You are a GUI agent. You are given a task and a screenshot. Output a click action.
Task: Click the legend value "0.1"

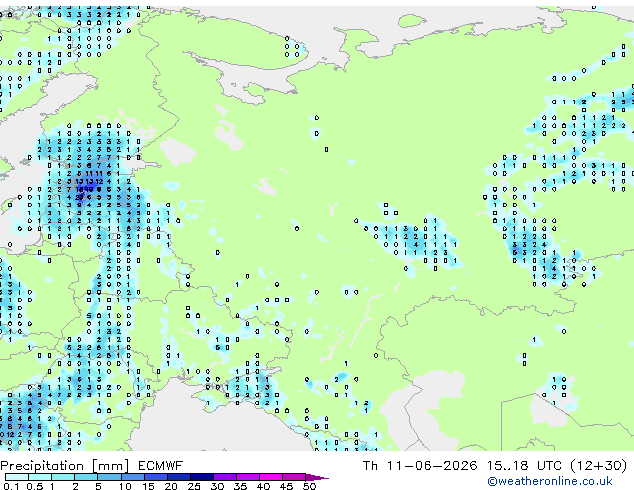pos(11,486)
